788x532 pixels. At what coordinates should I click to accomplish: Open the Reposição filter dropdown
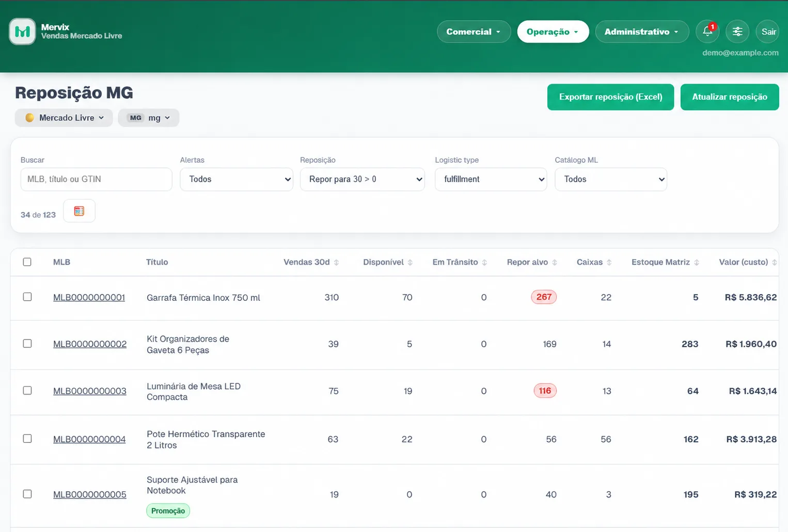tap(363, 179)
